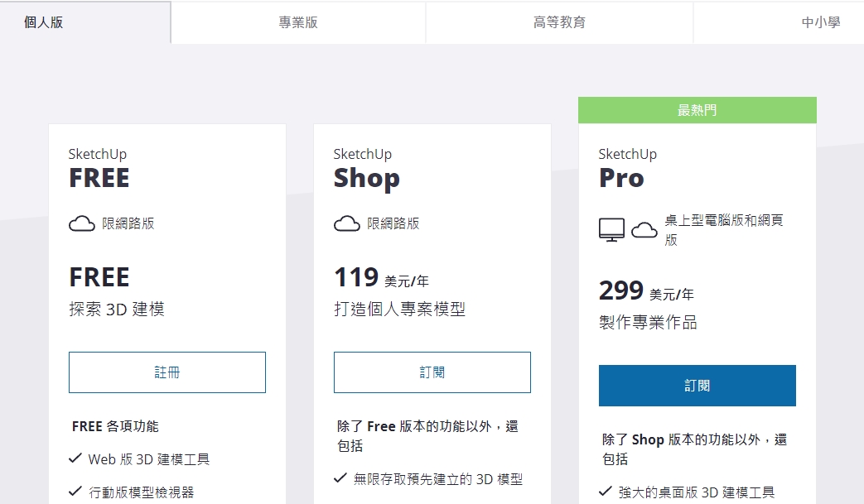Click the FREE 各項功能 heading
864x504 pixels.
point(115,426)
